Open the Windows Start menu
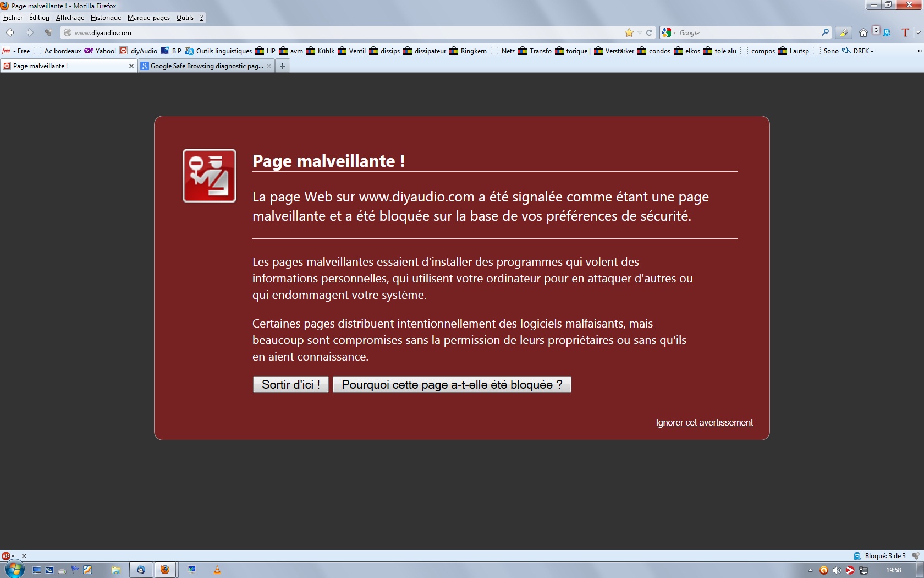 tap(14, 570)
